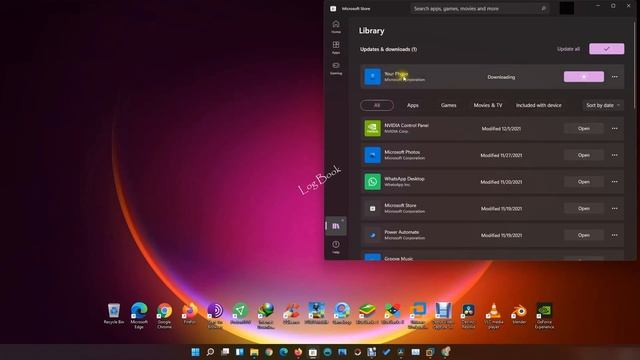
Task: Click the user profile avatar in Store
Action: pyautogui.click(x=567, y=8)
